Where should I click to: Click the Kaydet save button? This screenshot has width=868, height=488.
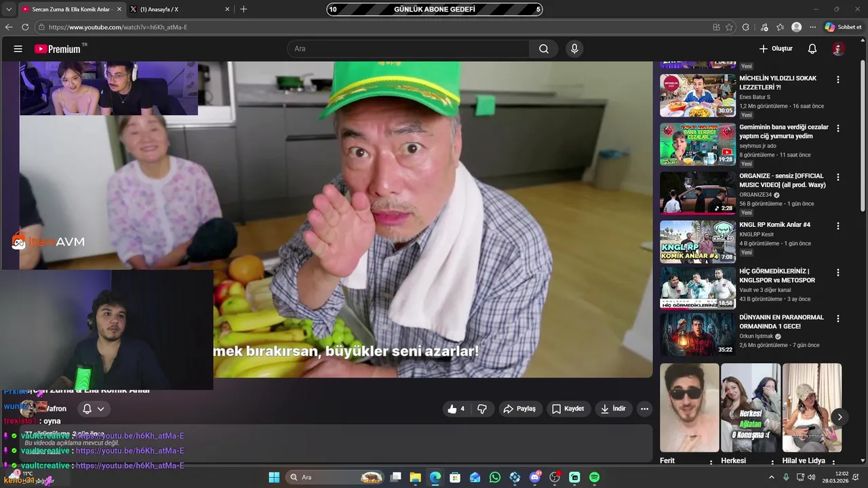[x=568, y=409]
